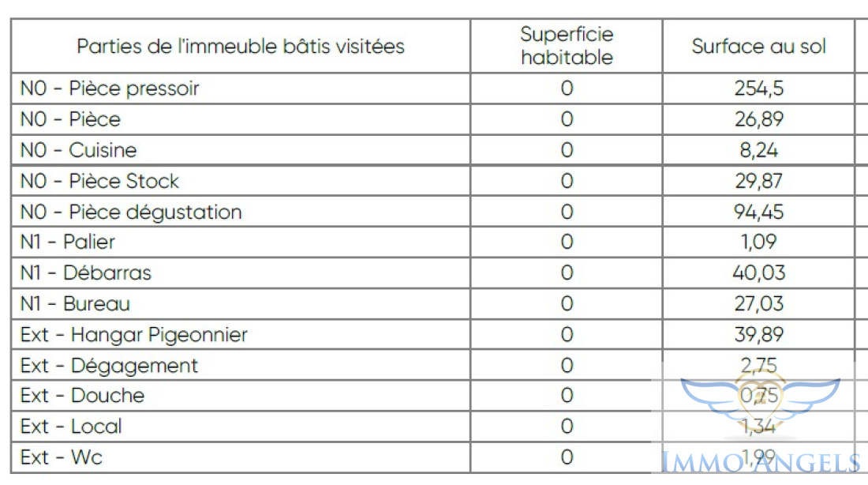Click the 'Ext - Hangar Pigeonnier' row label
868x485 pixels.
[133, 335]
